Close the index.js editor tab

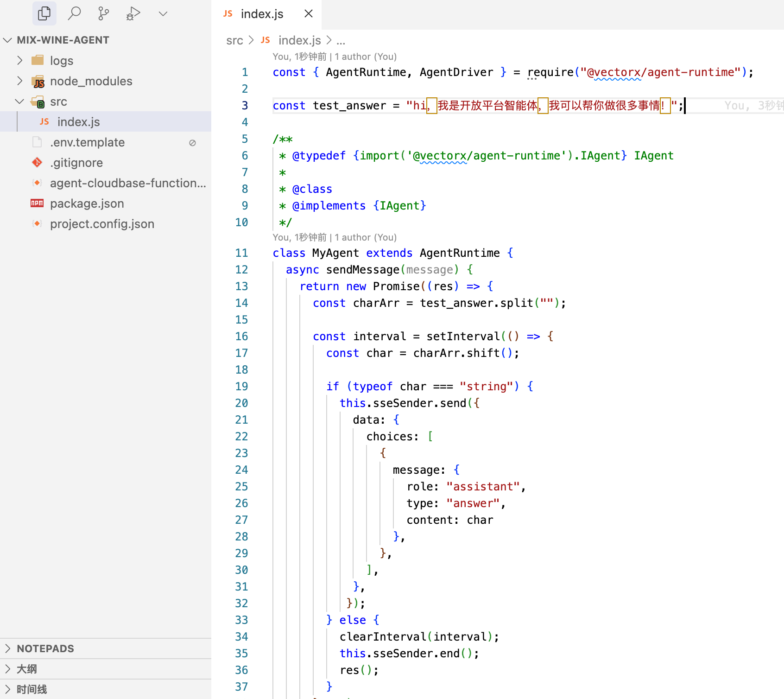[x=308, y=14]
